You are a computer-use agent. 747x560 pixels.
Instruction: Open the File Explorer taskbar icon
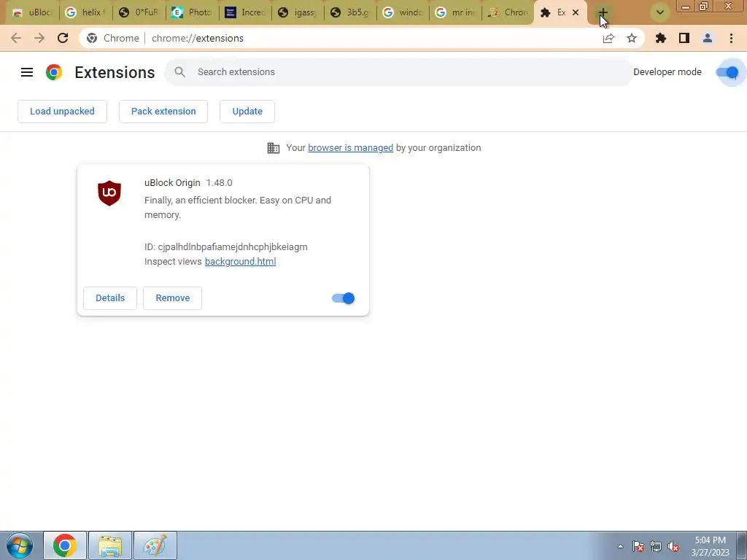110,545
